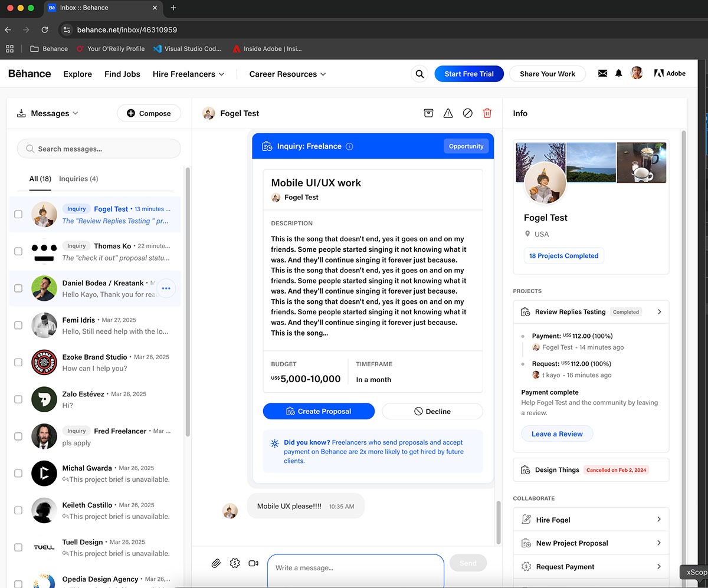Select the Thomas Ko message checkbox
708x588 pixels.
(x=18, y=251)
